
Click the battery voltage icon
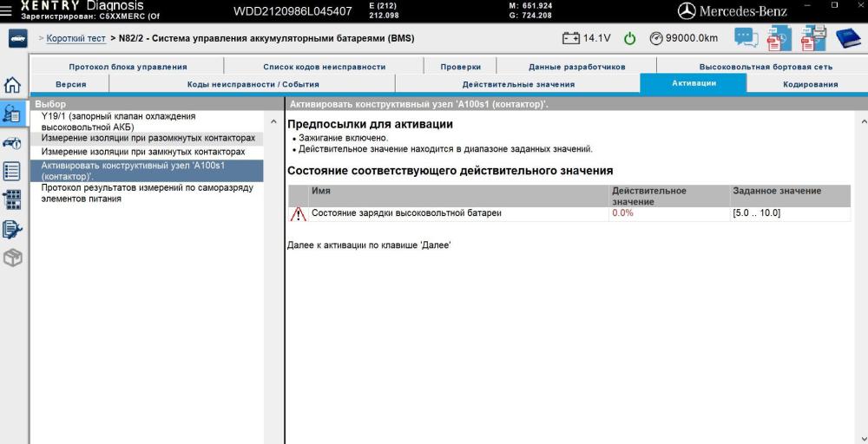571,38
